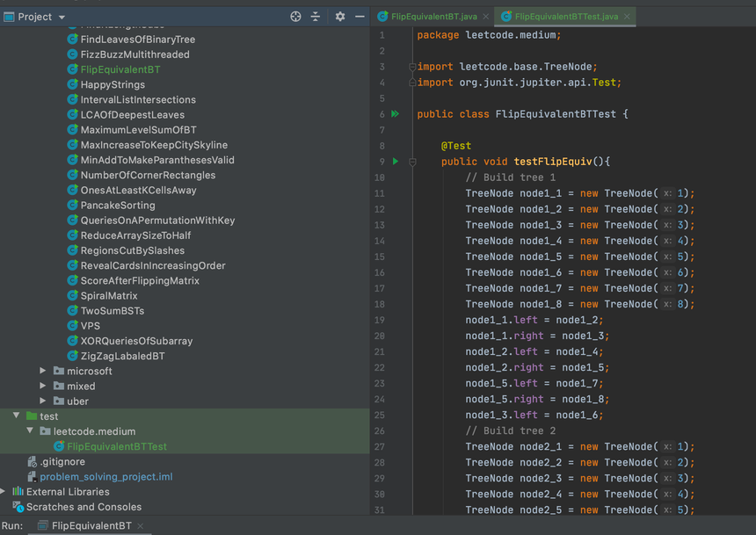
Task: Toggle fold on the import block
Action: [x=412, y=67]
